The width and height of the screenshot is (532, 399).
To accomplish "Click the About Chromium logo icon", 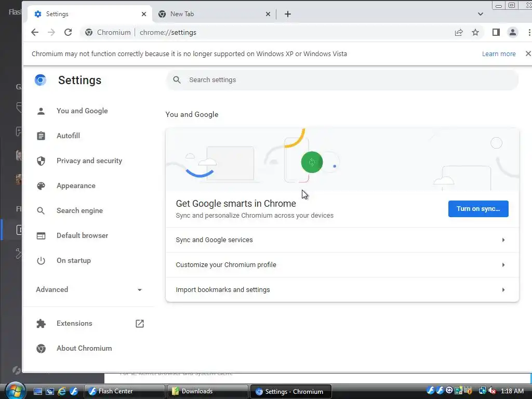I will coord(41,349).
